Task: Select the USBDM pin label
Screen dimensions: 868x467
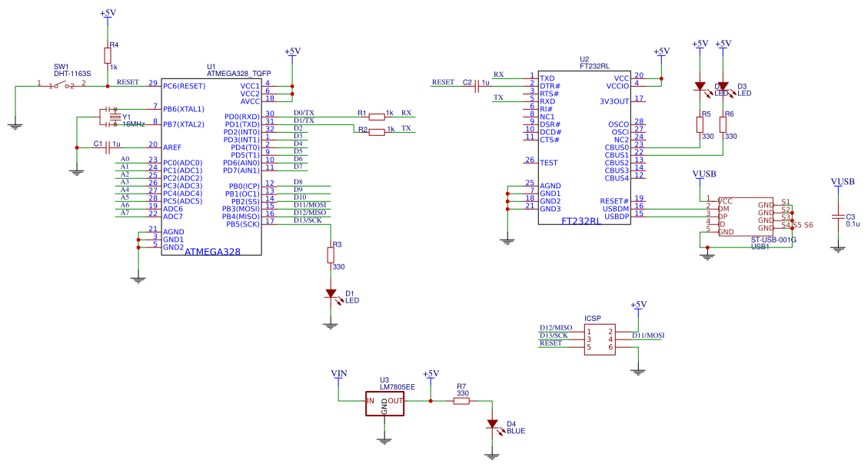Action: point(616,209)
